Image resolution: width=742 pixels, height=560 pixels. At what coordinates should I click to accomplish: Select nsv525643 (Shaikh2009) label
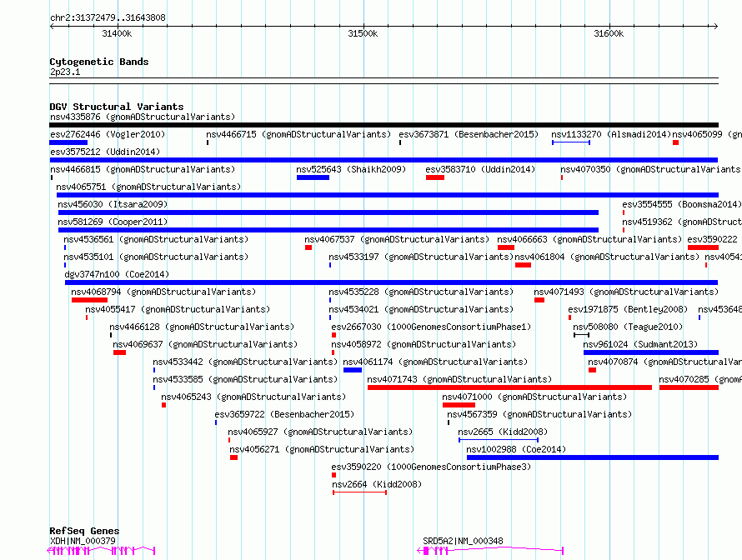click(x=351, y=169)
